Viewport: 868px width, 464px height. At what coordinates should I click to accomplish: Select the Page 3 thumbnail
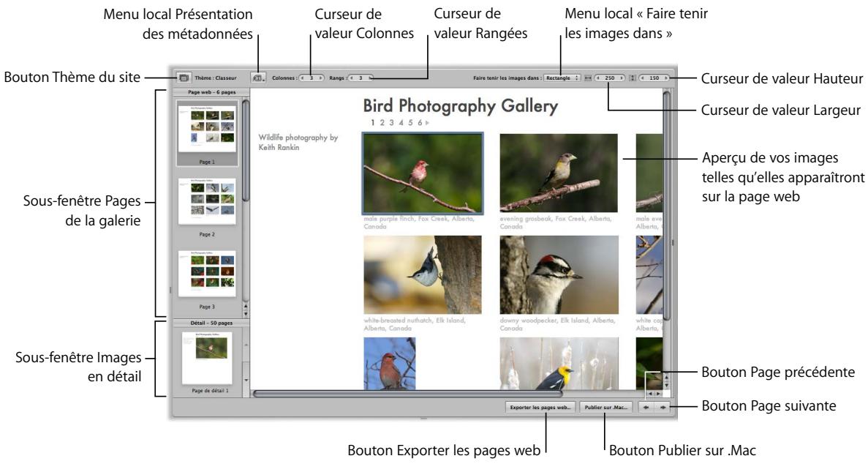click(x=207, y=273)
